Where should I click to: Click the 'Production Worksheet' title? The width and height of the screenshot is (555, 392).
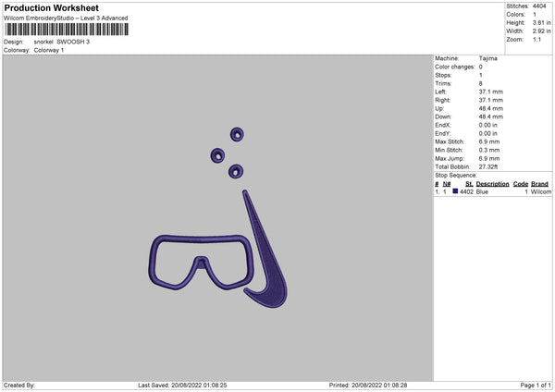(x=51, y=7)
